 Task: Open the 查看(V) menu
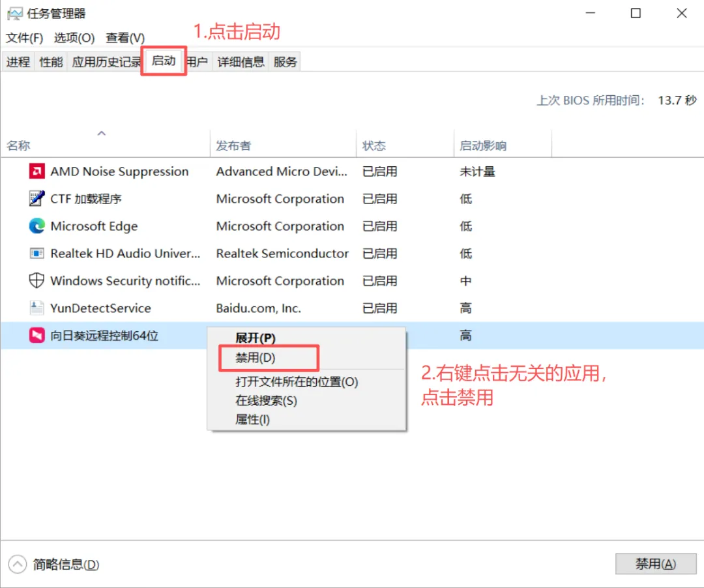125,38
